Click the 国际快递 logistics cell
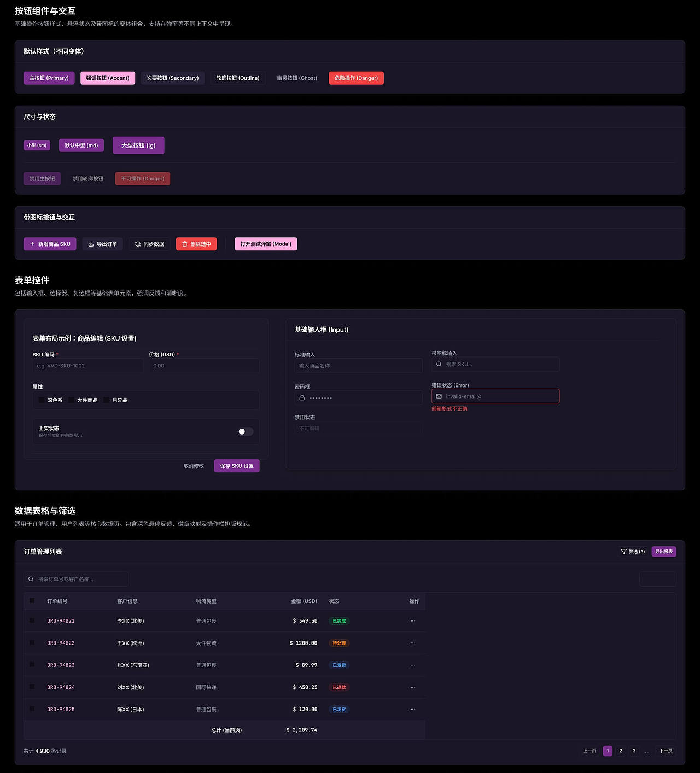Screen dimensions: 700x773 (206, 687)
